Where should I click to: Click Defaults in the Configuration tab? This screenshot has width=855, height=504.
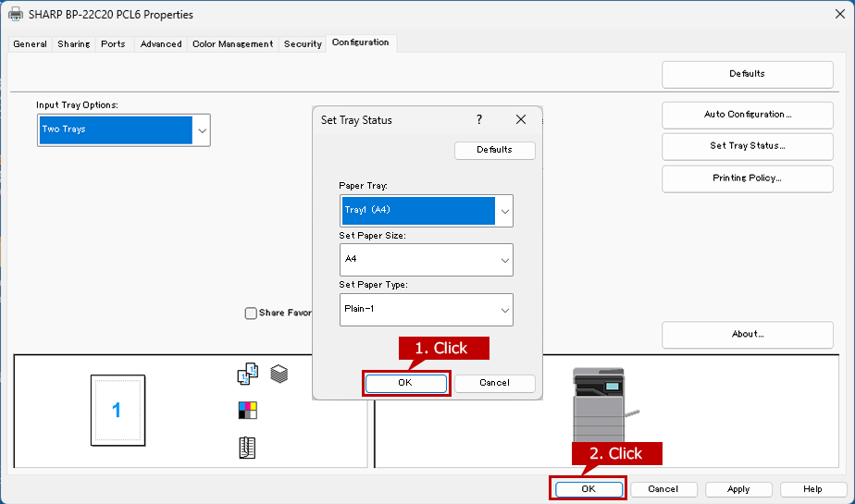747,74
